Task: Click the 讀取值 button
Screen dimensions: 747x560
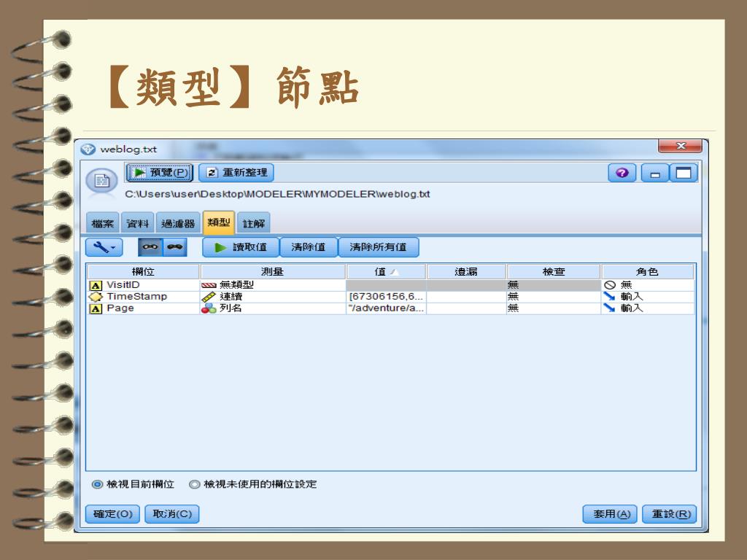Action: (x=241, y=247)
